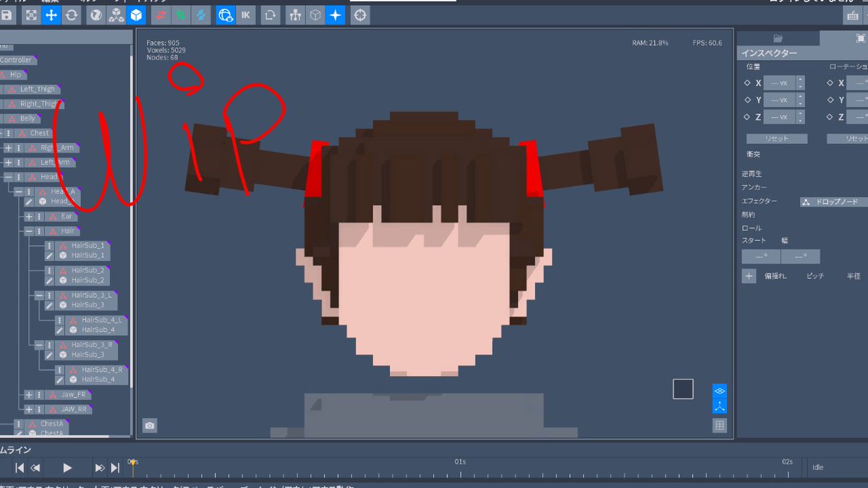The height and width of the screenshot is (488, 868).
Task: Click the red swap arrows icon
Action: pyautogui.click(x=161, y=14)
